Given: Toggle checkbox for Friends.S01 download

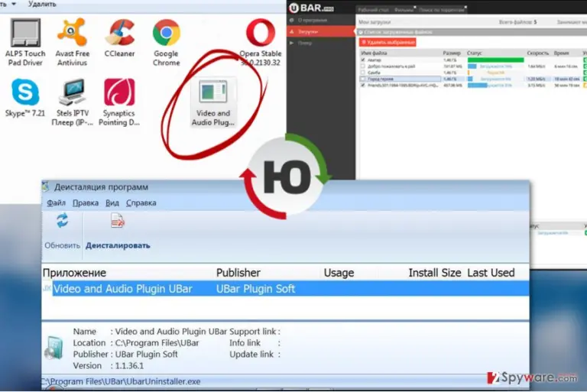Looking at the screenshot, I should point(362,86).
